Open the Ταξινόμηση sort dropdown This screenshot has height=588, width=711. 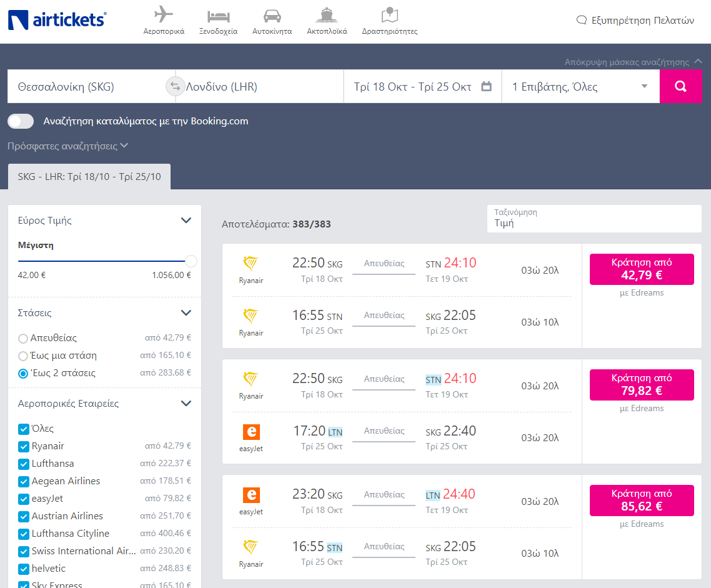(x=594, y=219)
